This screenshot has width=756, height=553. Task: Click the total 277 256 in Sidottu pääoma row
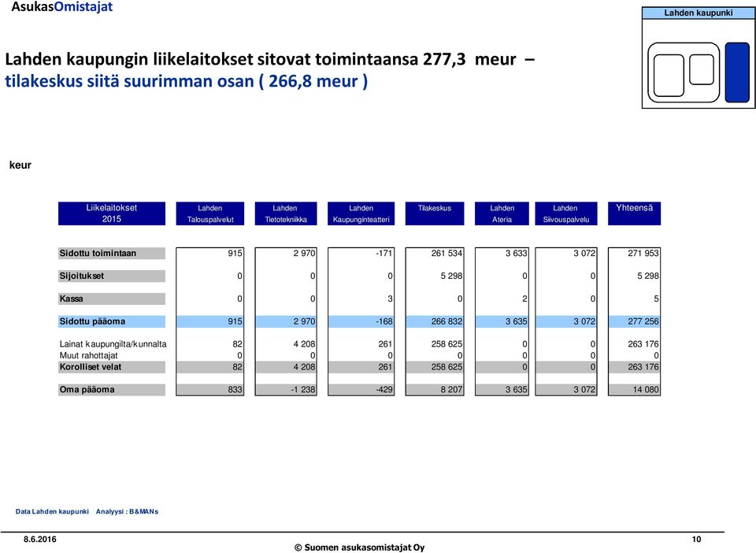[643, 321]
